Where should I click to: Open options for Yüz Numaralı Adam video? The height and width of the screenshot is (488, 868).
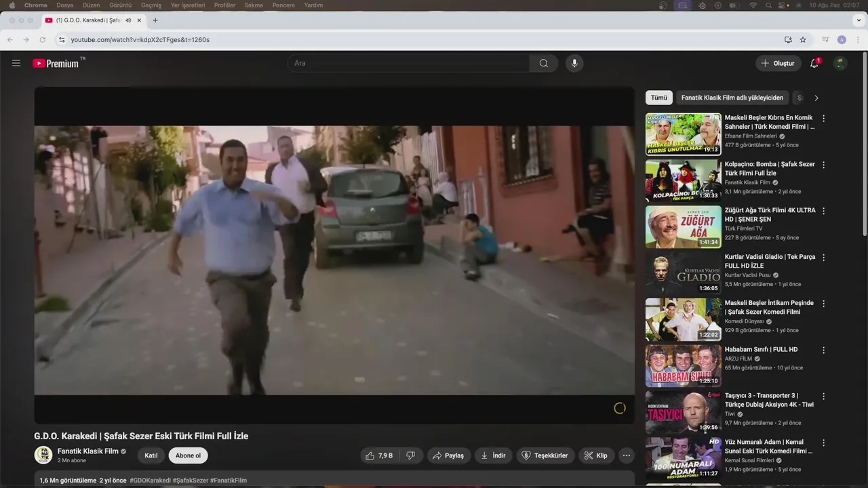coord(824,443)
